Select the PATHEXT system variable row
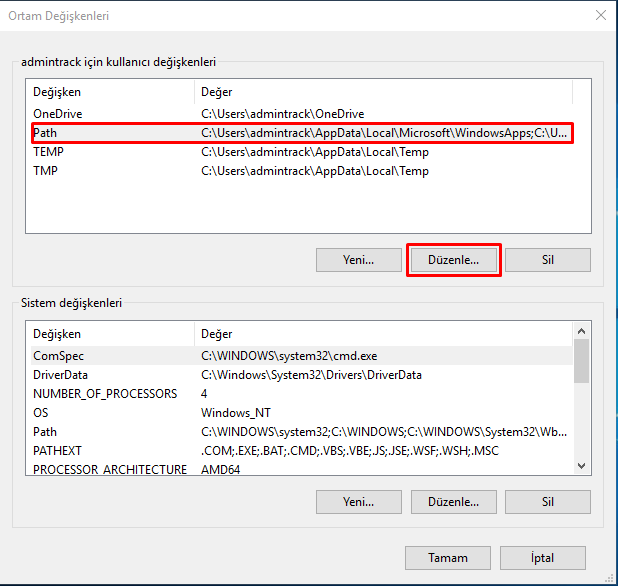The height and width of the screenshot is (586, 618). coord(57,451)
